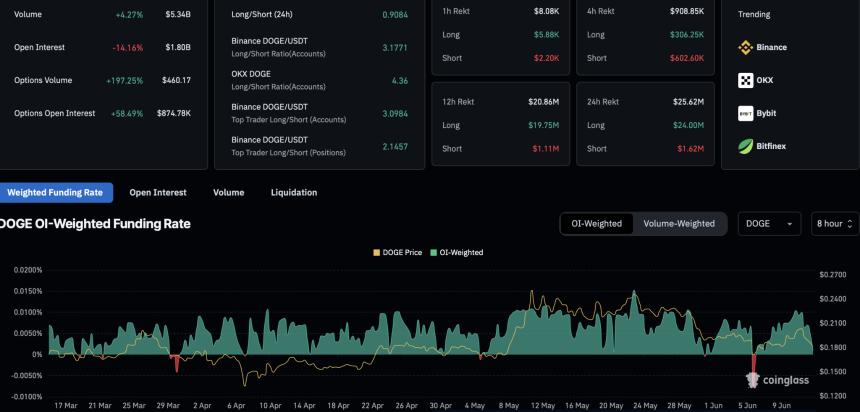Screen dimensions: 860x412
Task: Click the $460.17 options volume value
Action: (x=177, y=81)
